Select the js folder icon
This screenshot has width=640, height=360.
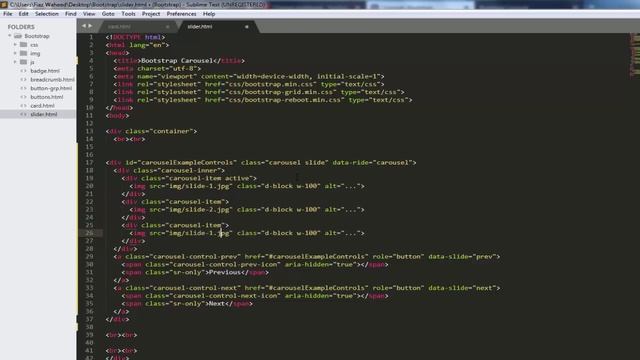pyautogui.click(x=24, y=62)
